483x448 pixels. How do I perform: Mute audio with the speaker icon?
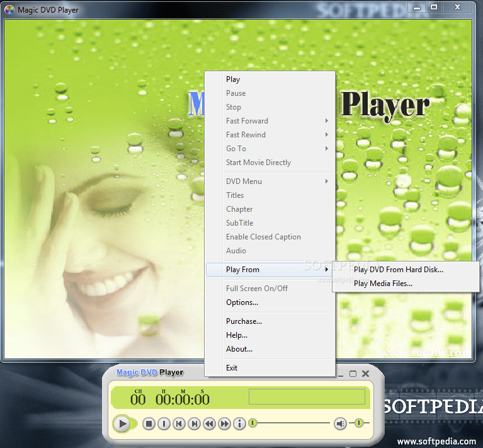tap(341, 424)
